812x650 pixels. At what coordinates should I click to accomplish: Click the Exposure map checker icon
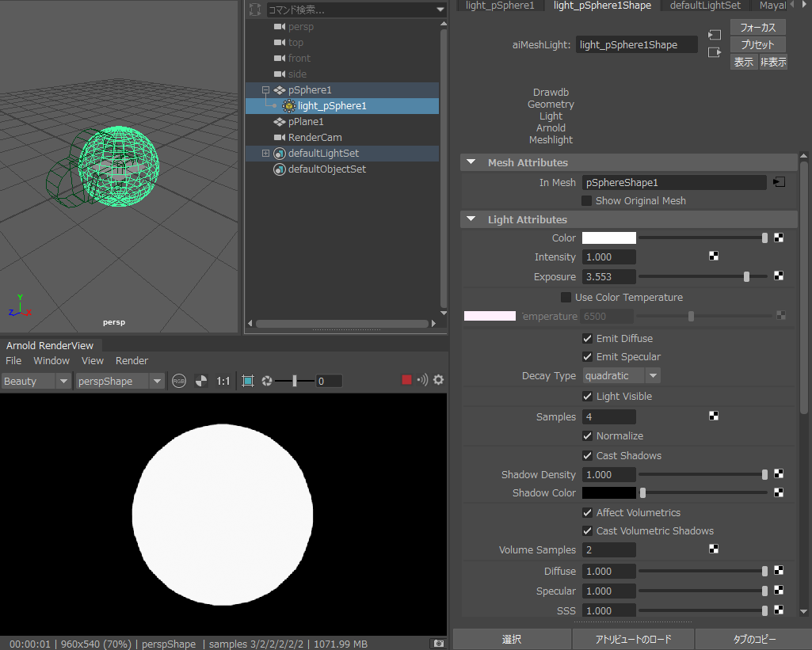[x=779, y=276]
